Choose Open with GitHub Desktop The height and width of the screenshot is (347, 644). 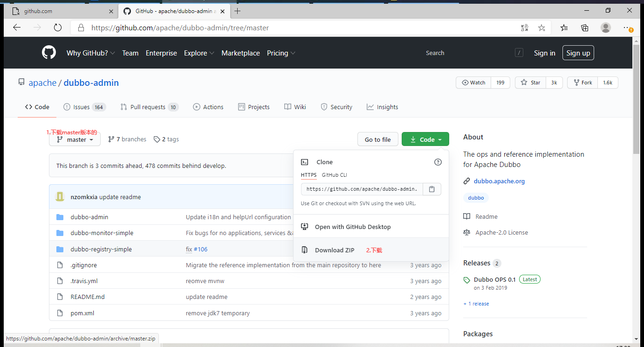(371, 227)
